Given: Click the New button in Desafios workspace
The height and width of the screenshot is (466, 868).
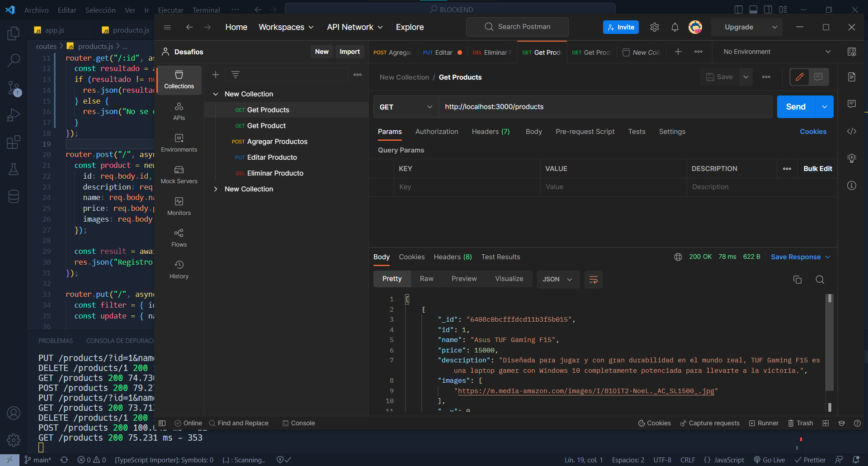Looking at the screenshot, I should [x=322, y=52].
